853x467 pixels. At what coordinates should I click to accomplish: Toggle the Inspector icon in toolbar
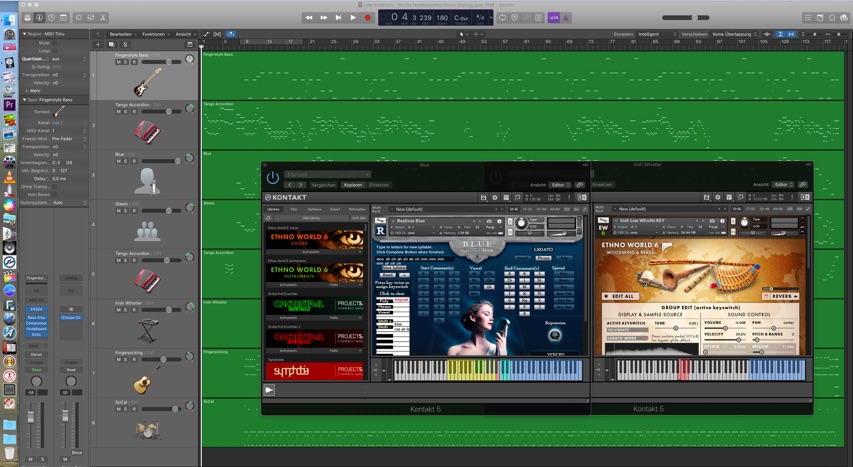pos(39,17)
